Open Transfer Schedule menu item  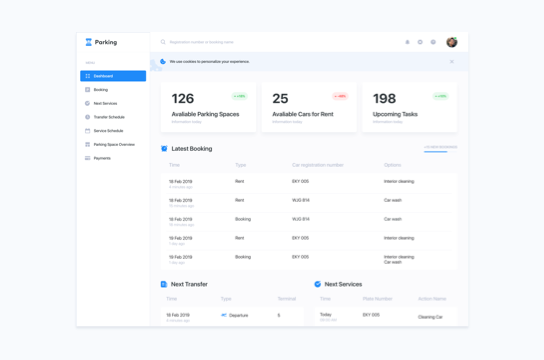113,117
